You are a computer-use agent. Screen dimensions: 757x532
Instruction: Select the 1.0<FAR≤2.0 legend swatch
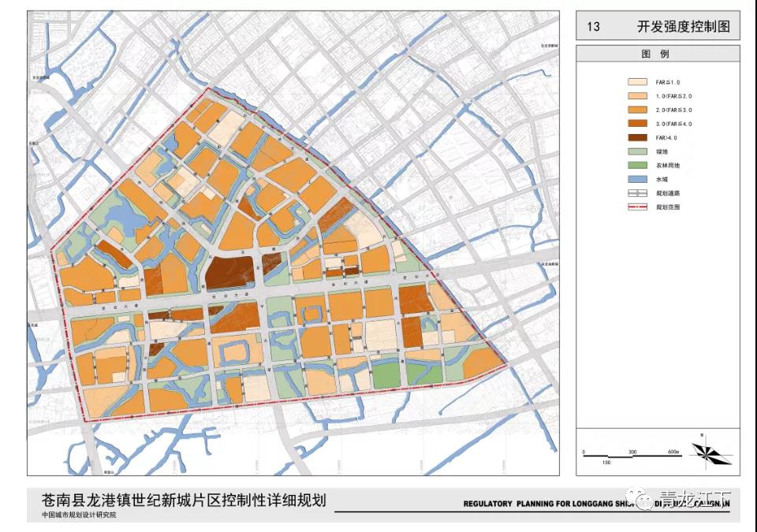(636, 95)
